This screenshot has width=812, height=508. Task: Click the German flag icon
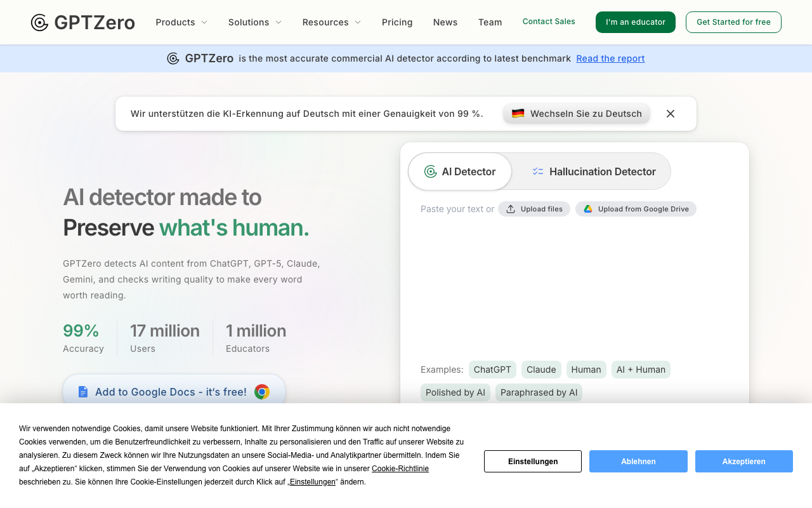518,114
